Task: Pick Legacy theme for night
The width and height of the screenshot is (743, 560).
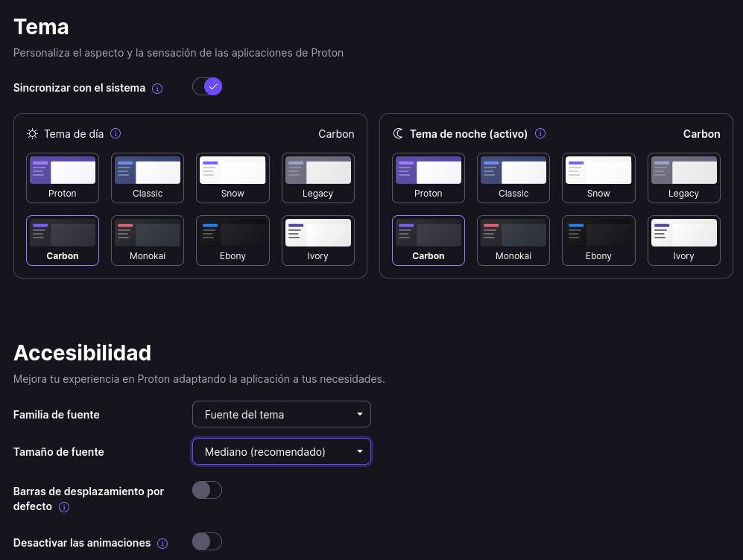Action: [684, 178]
